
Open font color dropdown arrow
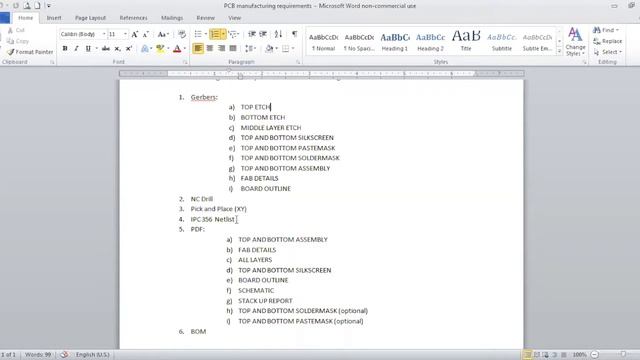pyautogui.click(x=184, y=49)
